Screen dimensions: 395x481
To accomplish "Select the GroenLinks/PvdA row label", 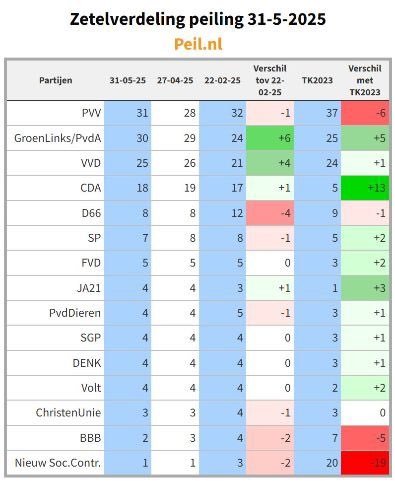I will point(58,138).
